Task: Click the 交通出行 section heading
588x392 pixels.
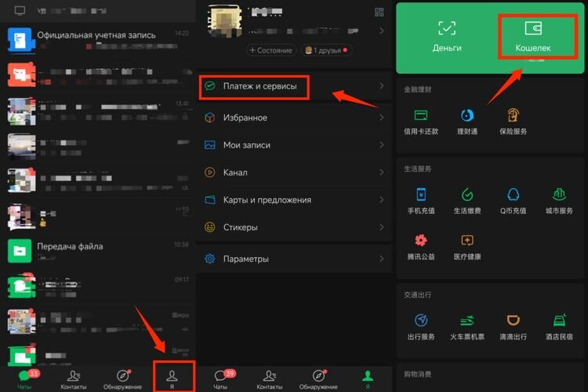Action: (417, 295)
